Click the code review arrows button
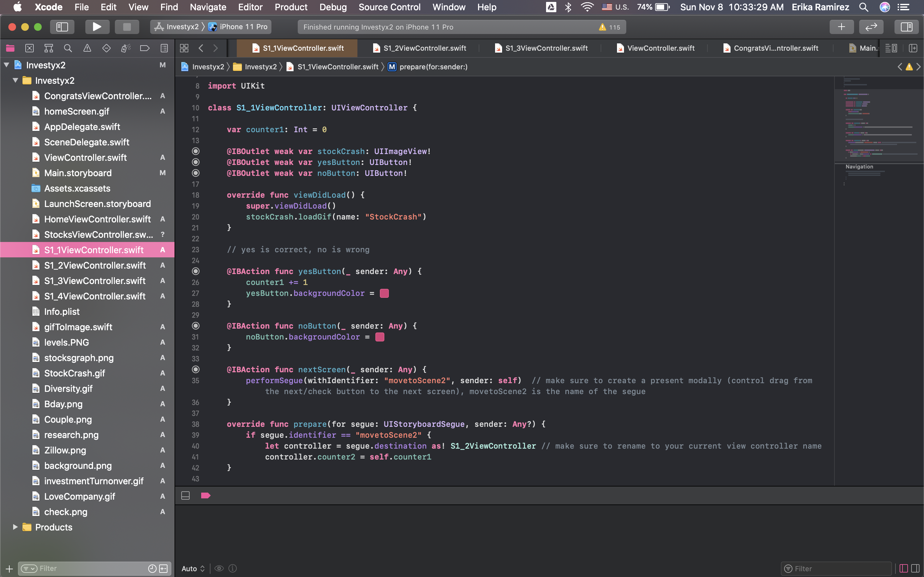Viewport: 924px width, 577px height. 871,27
